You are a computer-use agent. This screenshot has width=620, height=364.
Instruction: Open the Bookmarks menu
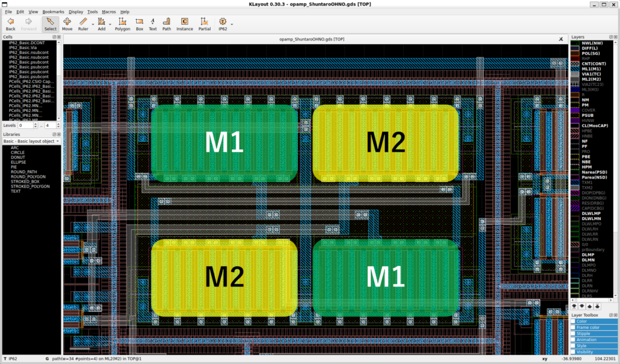tap(53, 11)
